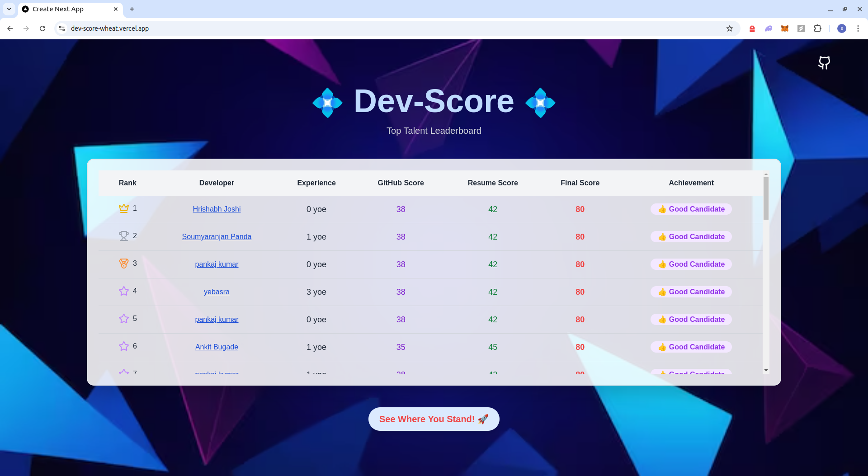Reload the page with the refresh icon
The width and height of the screenshot is (868, 476).
tap(42, 28)
